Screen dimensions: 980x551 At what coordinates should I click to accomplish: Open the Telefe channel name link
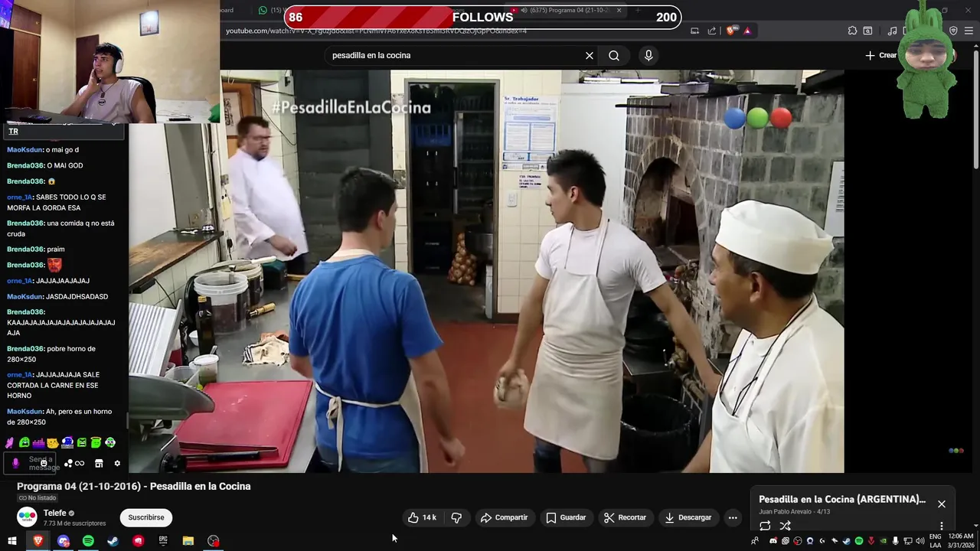(x=54, y=513)
